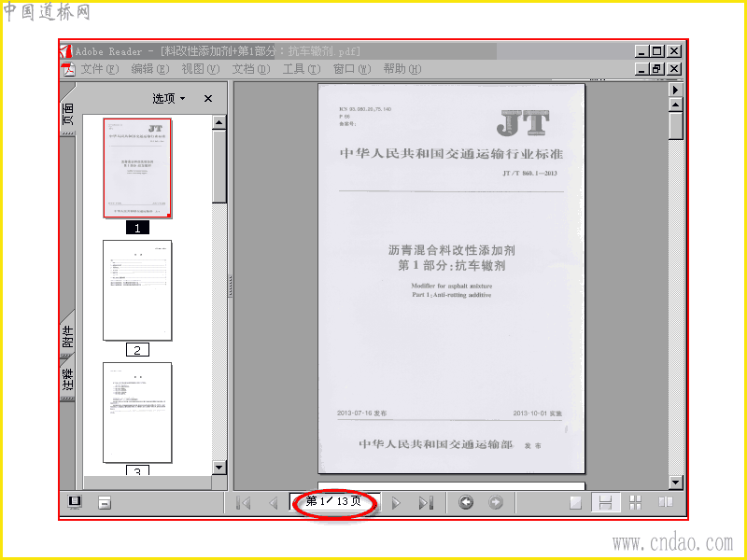Switch to the 注释 side tab
The image size is (747, 560).
tap(67, 379)
